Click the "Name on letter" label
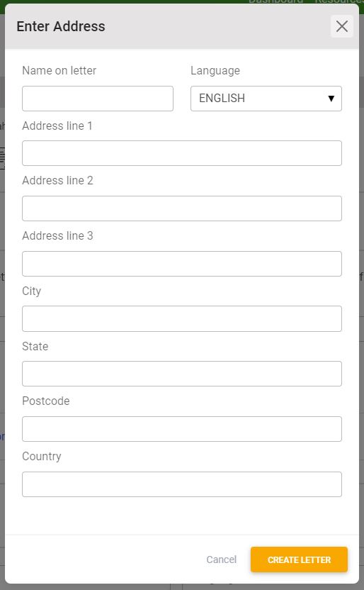Image resolution: width=364 pixels, height=590 pixels. pos(59,71)
